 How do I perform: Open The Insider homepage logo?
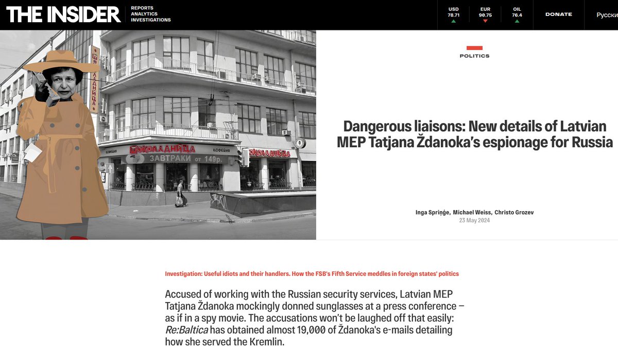click(x=63, y=14)
